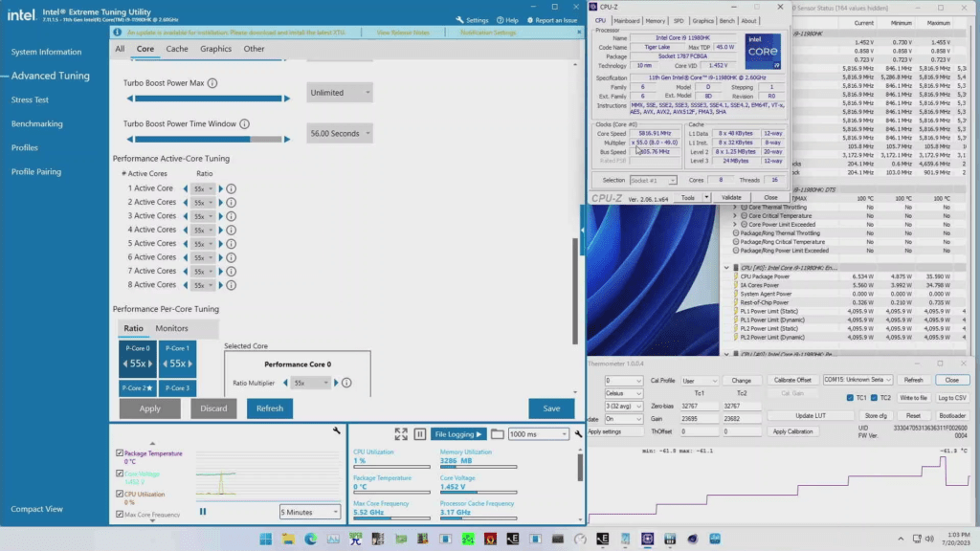This screenshot has width=980, height=551.
Task: Click info icon next to Turbo Boost Power Max
Action: click(x=212, y=83)
